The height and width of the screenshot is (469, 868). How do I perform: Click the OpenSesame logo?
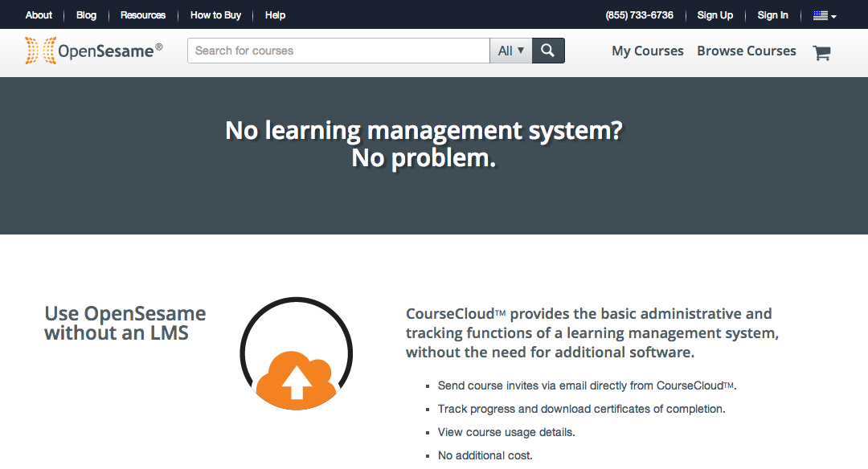(x=93, y=51)
